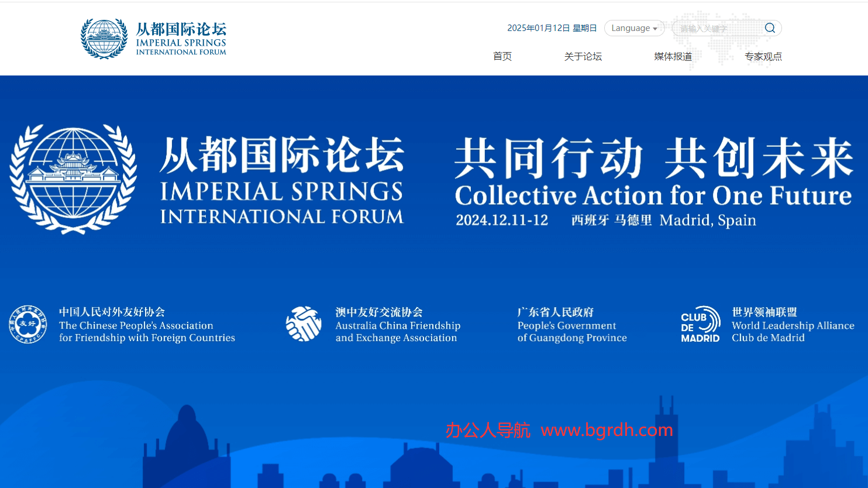Click the 'Collective Action for One Future' slogan
This screenshot has height=488, width=868.
[x=653, y=195]
